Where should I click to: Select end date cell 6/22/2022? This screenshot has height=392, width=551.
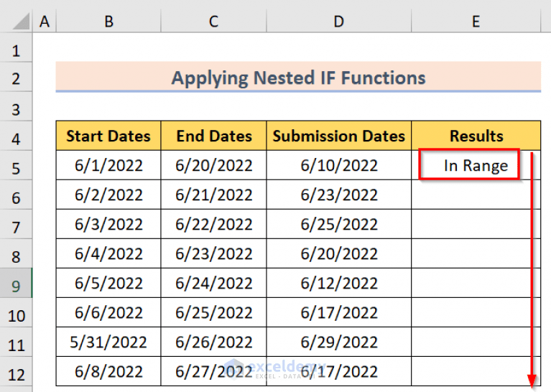213,225
